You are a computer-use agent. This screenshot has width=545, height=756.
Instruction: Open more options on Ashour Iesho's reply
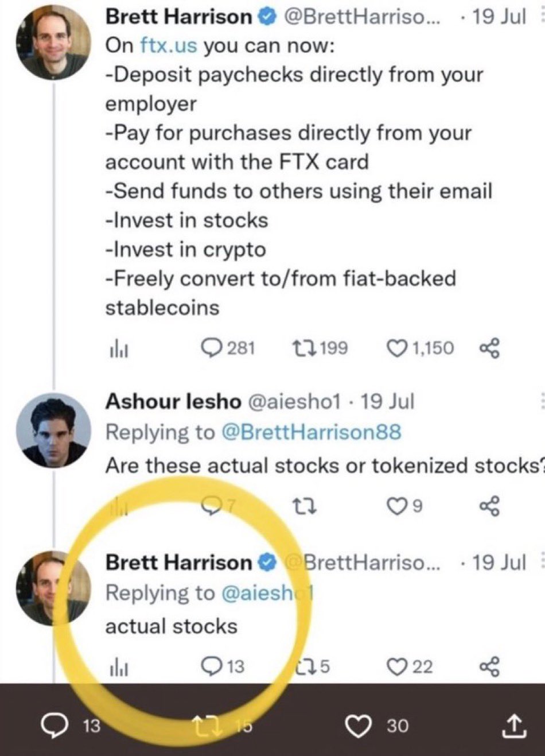coord(541,401)
